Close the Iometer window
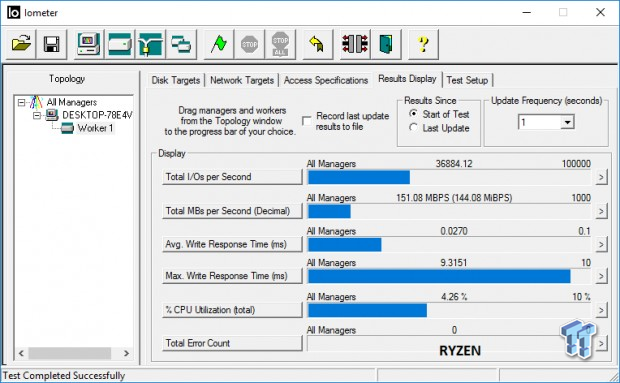 tap(600, 13)
